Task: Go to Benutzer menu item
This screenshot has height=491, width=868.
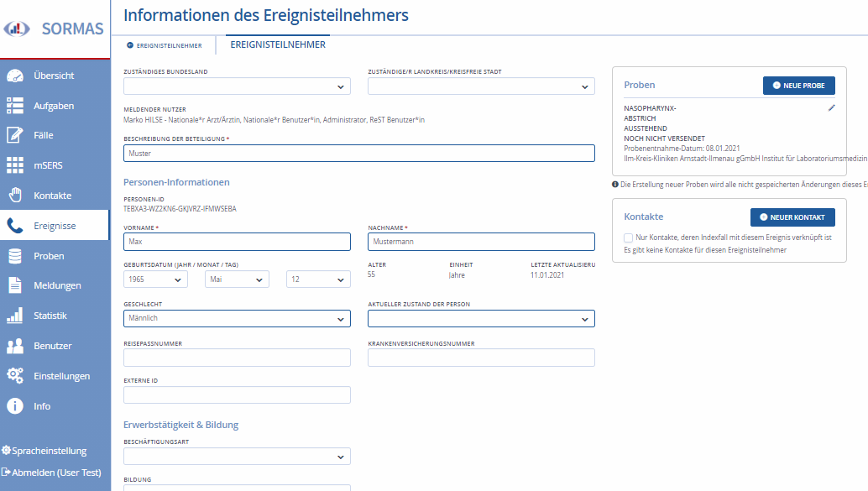Action: (x=55, y=346)
